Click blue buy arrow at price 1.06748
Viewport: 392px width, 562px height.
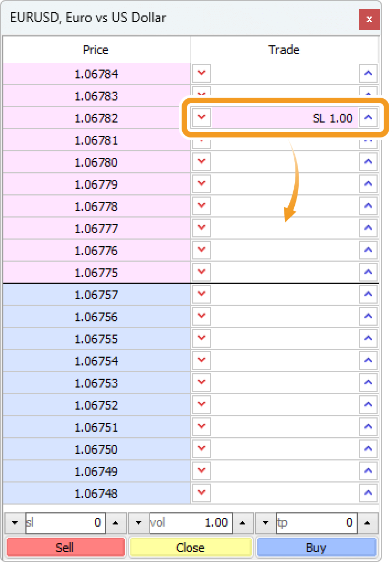pyautogui.click(x=368, y=493)
